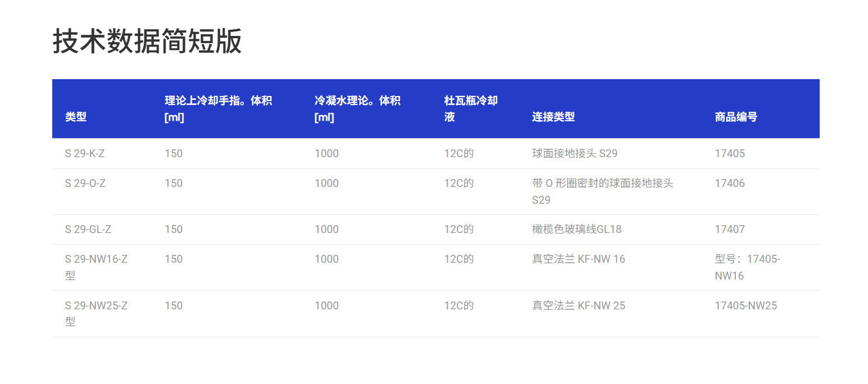Click the 橄榄色玻璃线GL18 connection cell

pyautogui.click(x=577, y=230)
